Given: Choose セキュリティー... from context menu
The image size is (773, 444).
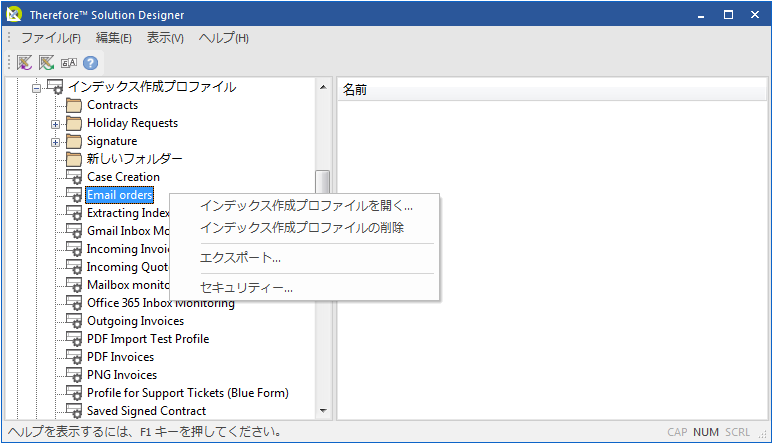Looking at the screenshot, I should point(305,288).
